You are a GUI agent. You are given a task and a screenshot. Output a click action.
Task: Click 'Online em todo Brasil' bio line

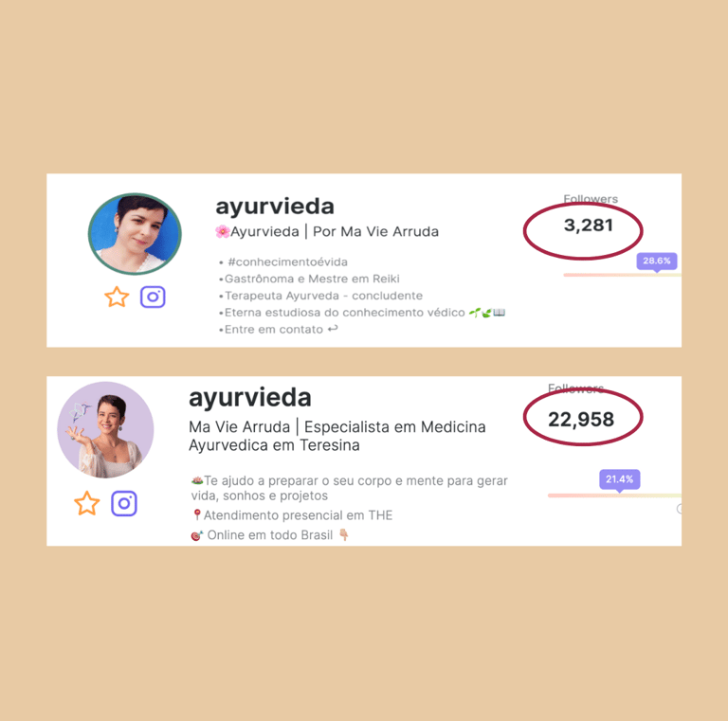270,535
